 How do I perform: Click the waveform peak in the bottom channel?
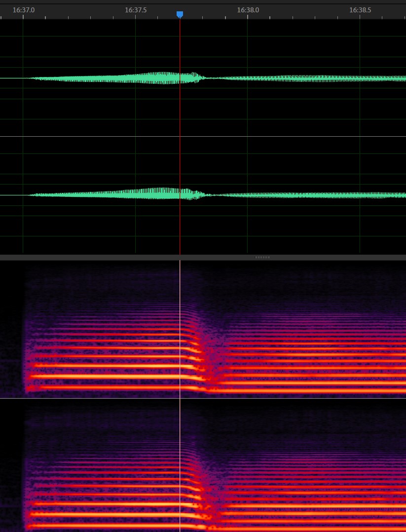point(170,193)
